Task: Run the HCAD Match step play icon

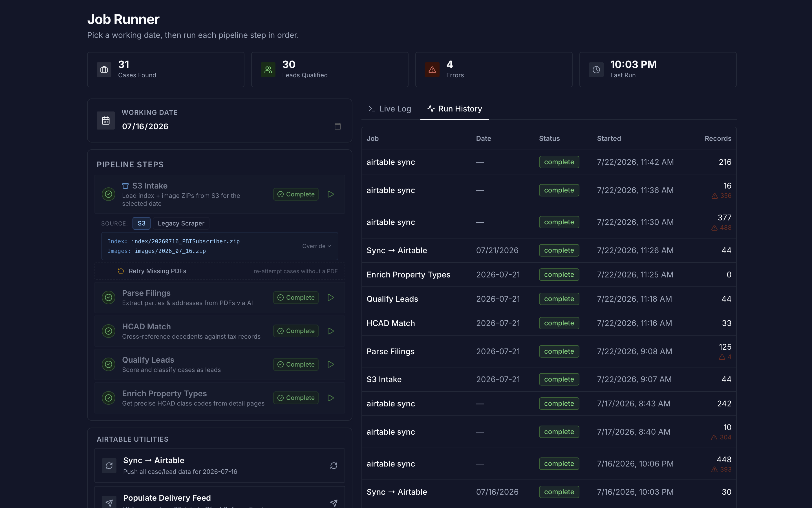Action: 330,331
